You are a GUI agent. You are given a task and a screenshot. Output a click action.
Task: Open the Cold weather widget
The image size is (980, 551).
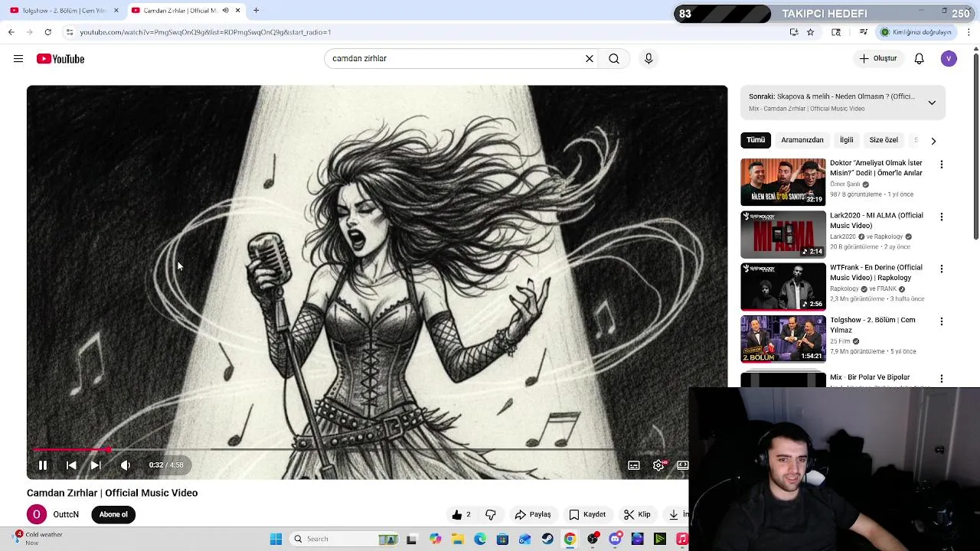[38, 538]
